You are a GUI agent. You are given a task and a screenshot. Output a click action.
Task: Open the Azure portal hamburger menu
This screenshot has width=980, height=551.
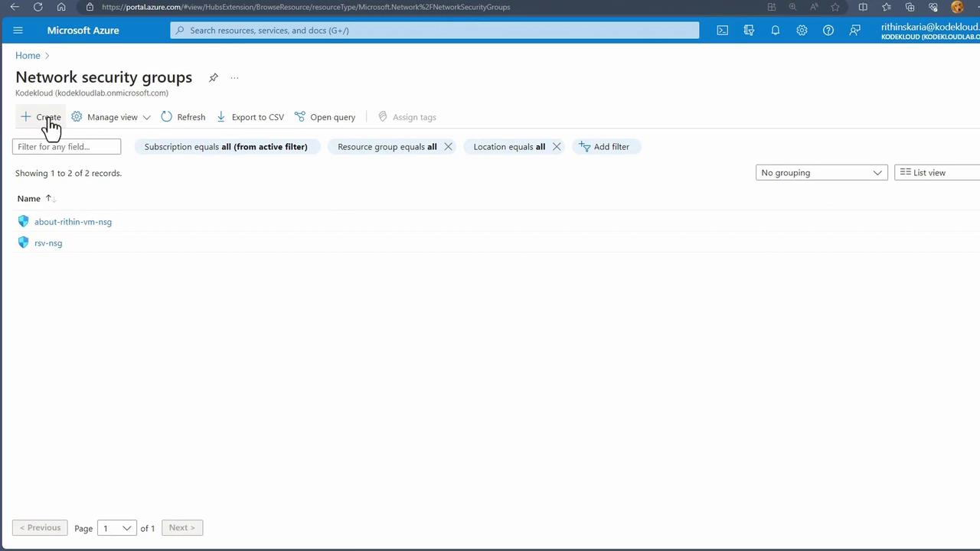[x=18, y=31]
